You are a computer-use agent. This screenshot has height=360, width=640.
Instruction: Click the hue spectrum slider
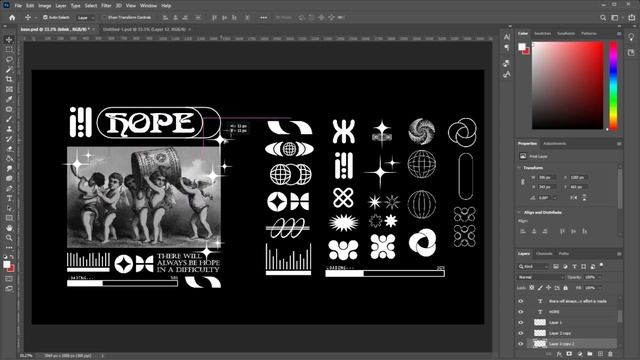pyautogui.click(x=613, y=86)
